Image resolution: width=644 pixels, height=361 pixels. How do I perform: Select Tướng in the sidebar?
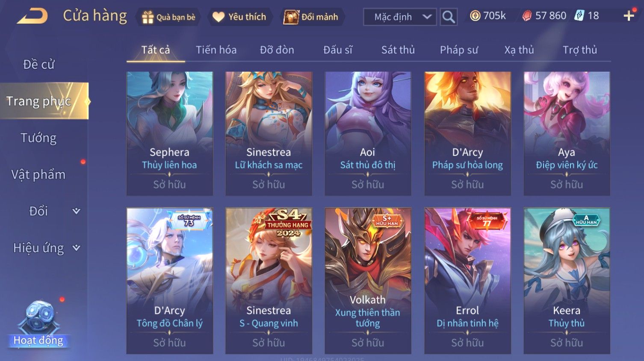point(38,138)
